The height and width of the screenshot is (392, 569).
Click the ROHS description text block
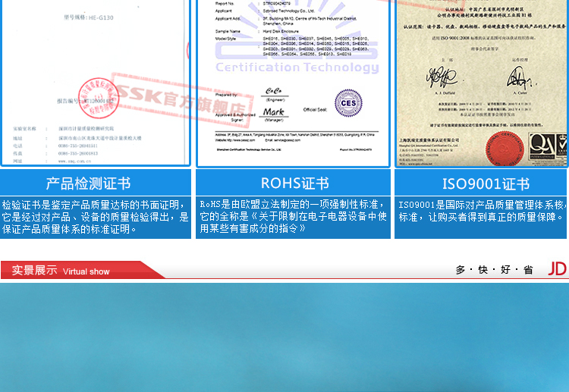[x=294, y=216]
